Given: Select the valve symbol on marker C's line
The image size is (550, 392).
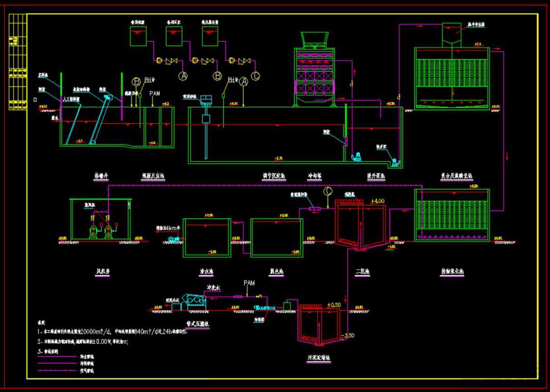Looking at the screenshot, I should [244, 61].
